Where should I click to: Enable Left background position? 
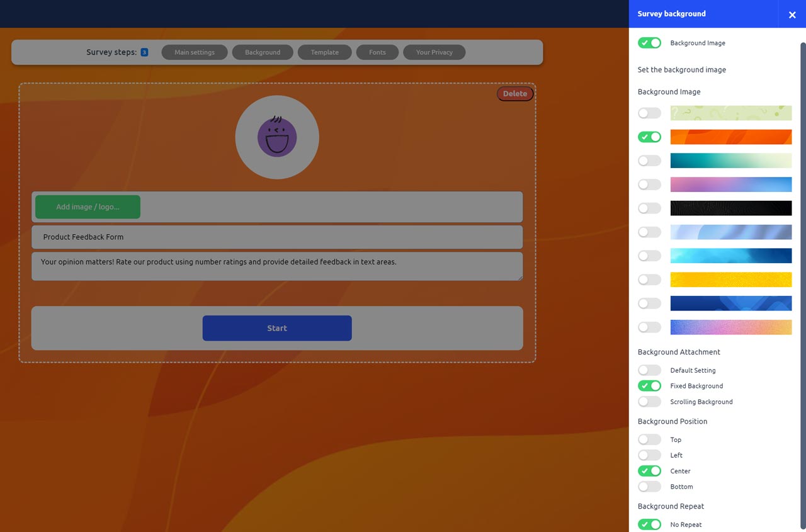(x=649, y=455)
